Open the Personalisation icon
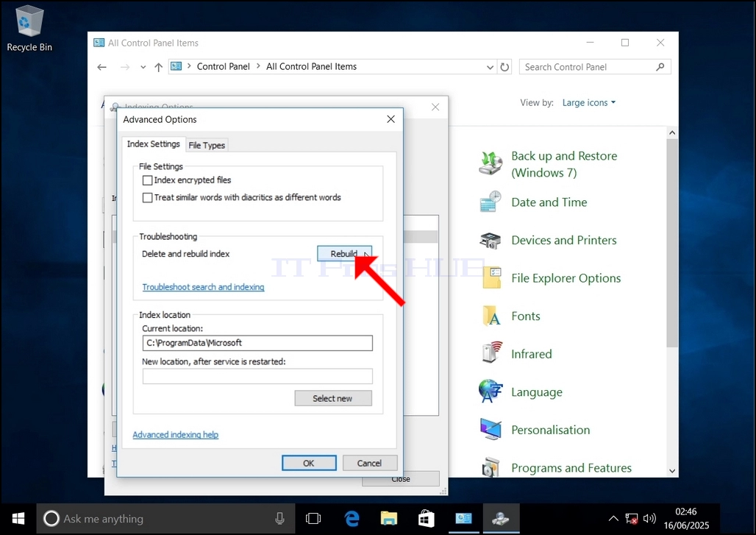The image size is (756, 535). point(491,429)
